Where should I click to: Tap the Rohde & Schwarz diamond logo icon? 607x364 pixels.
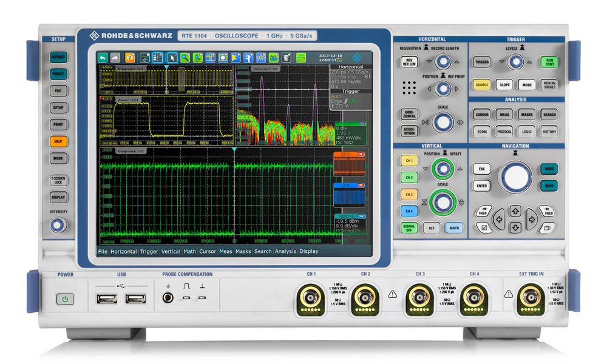pos(357,58)
